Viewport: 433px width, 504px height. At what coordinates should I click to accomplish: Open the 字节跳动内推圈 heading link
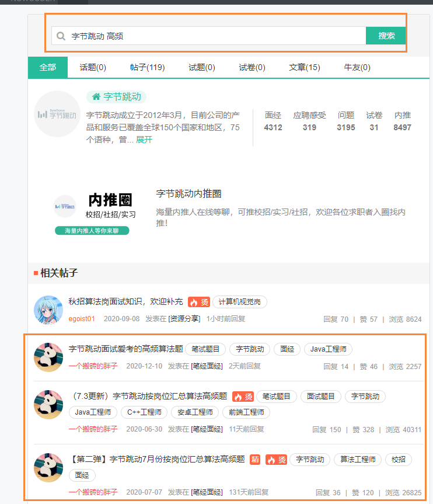[x=188, y=193]
